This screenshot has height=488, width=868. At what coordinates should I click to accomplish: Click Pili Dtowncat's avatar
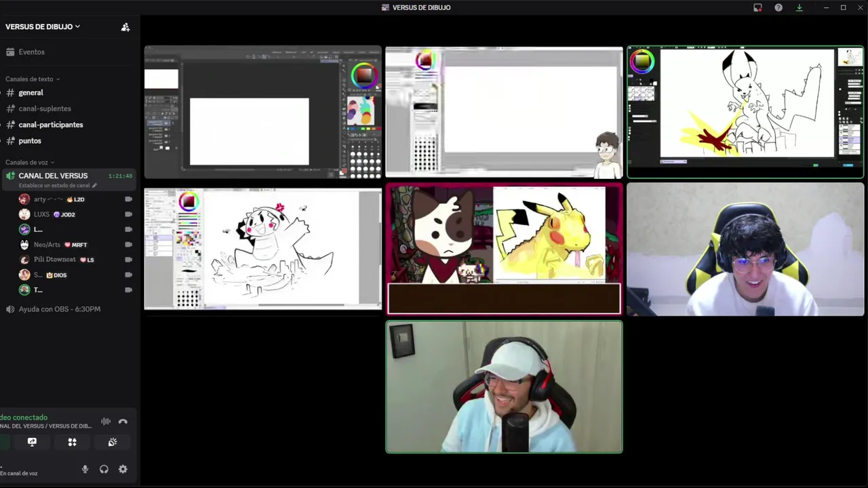[24, 260]
